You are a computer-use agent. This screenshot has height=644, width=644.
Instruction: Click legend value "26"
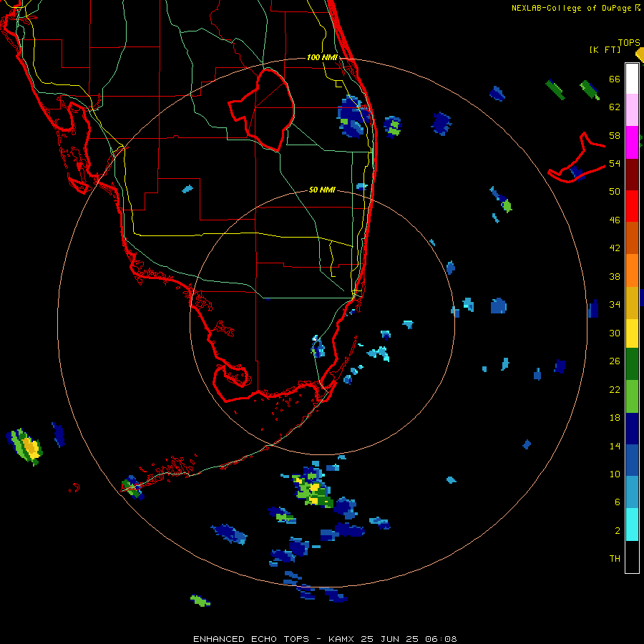click(x=615, y=361)
